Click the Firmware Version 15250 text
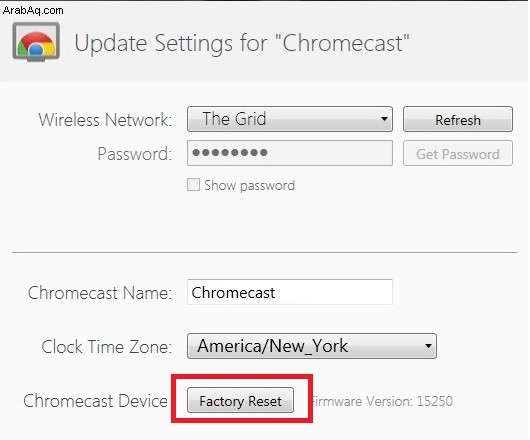 click(382, 401)
